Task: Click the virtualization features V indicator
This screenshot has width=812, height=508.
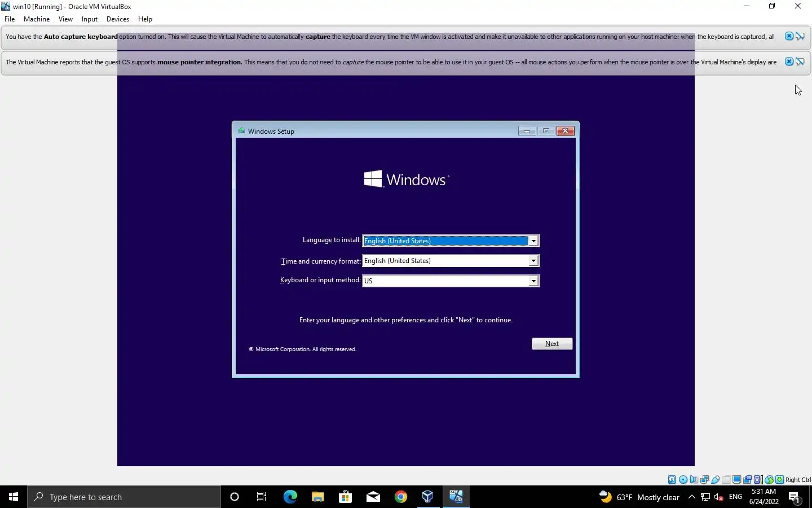Action: pyautogui.click(x=758, y=480)
